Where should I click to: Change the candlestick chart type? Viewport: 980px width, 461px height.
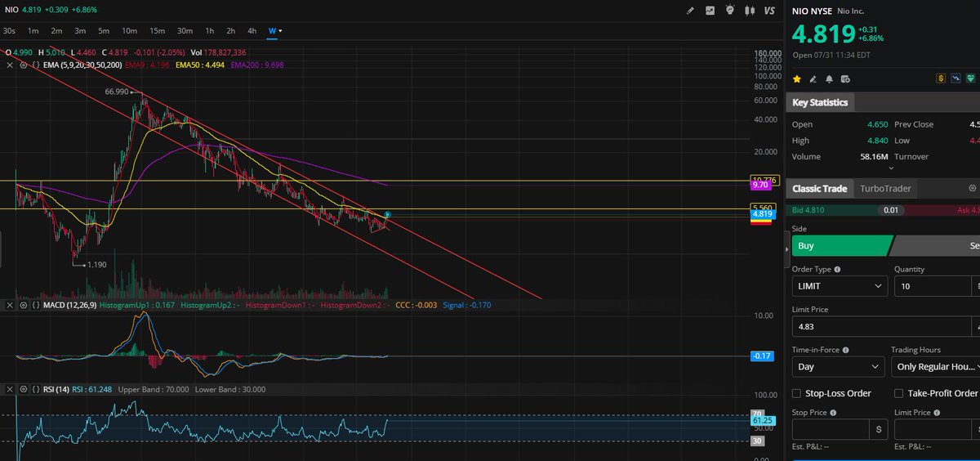coord(750,11)
